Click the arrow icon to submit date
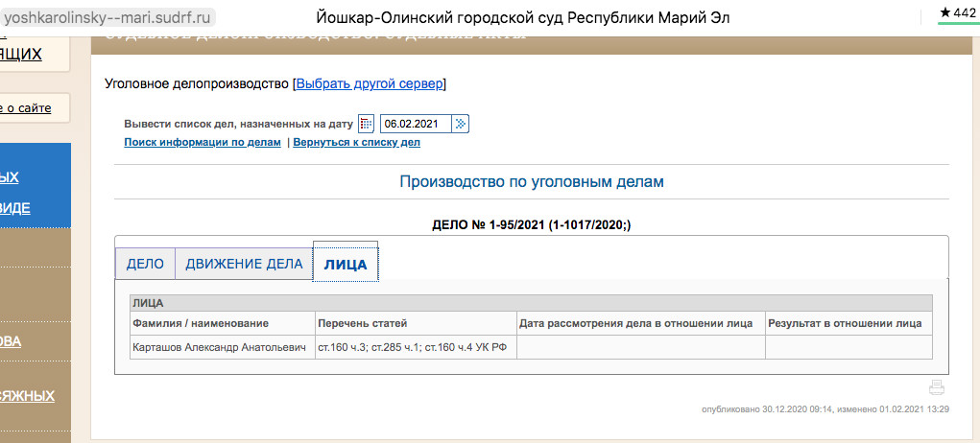 [461, 124]
